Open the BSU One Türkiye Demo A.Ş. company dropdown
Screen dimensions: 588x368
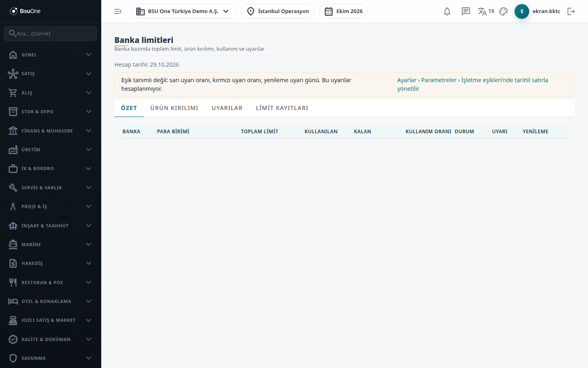coord(183,11)
